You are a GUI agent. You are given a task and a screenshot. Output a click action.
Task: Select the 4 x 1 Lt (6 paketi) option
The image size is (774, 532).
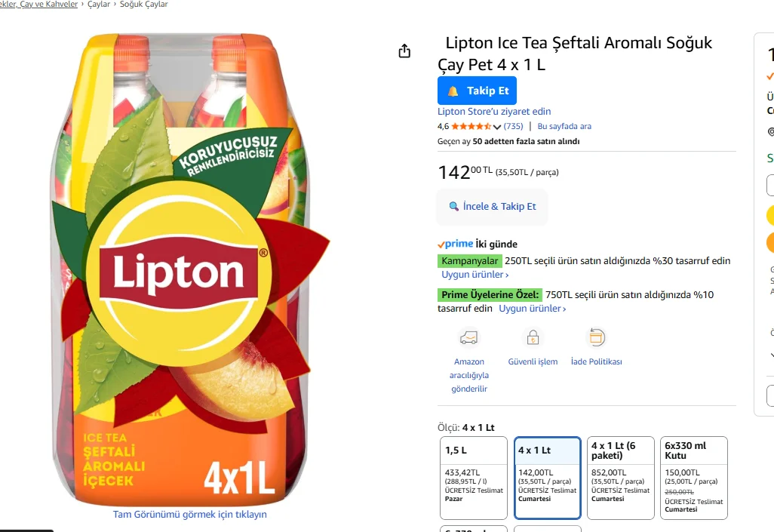[x=622, y=478]
